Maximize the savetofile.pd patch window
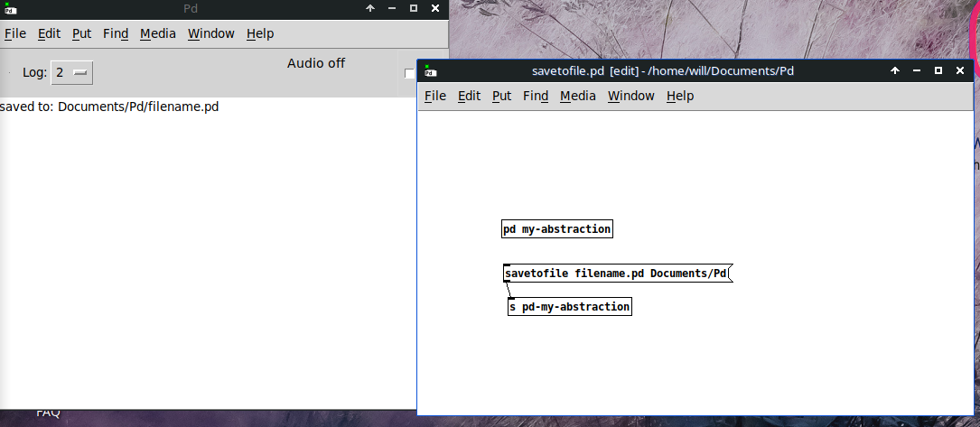Image resolution: width=980 pixels, height=427 pixels. [938, 70]
